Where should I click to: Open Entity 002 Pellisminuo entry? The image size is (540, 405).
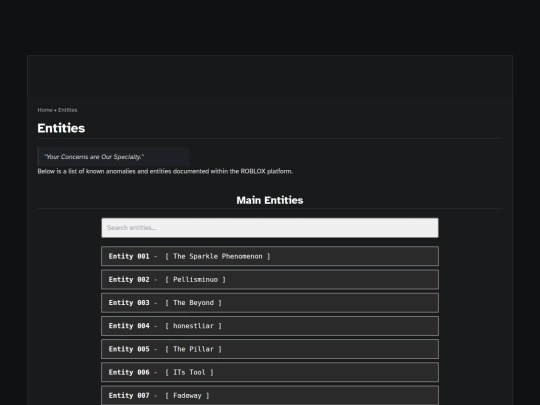pyautogui.click(x=270, y=279)
